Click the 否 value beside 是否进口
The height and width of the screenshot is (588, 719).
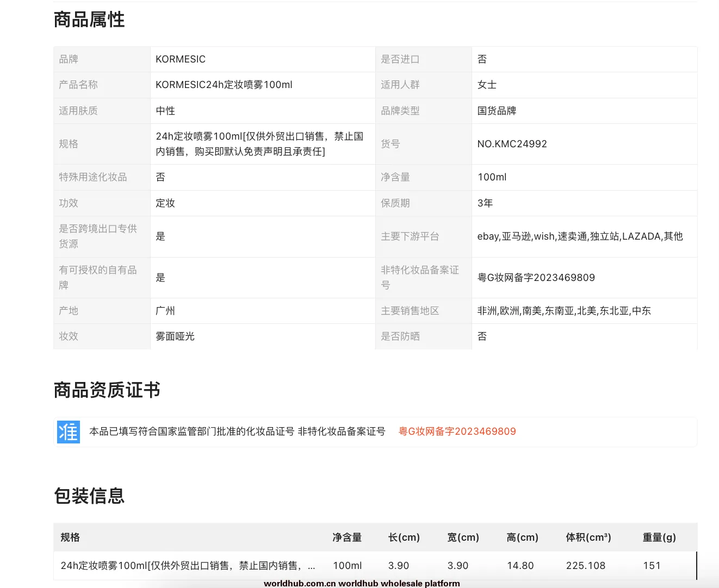click(482, 59)
